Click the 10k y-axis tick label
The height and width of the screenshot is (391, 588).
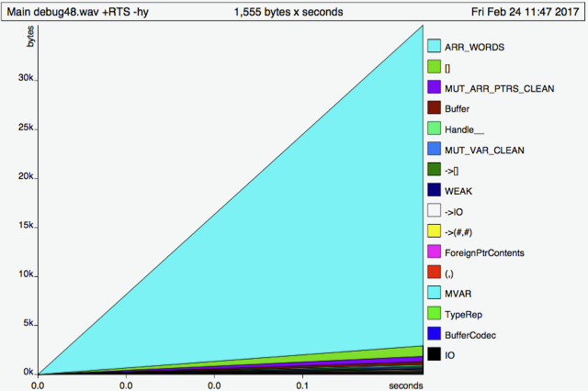point(26,274)
